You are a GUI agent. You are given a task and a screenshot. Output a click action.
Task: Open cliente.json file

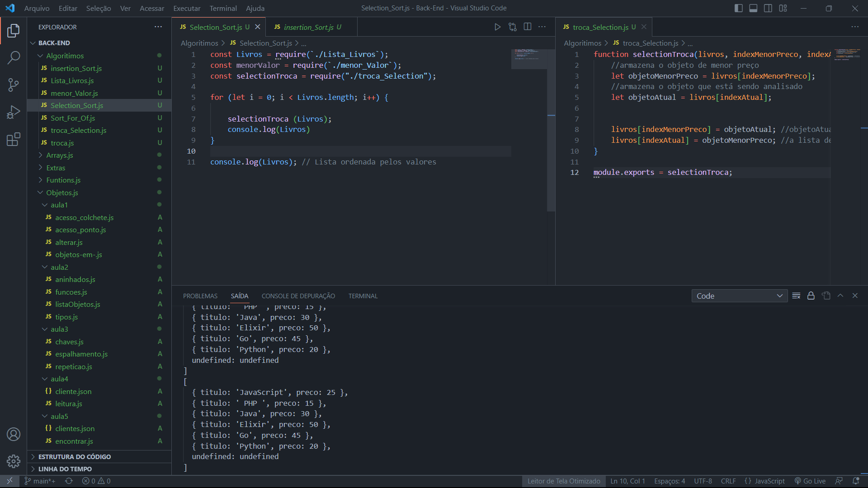99,391
